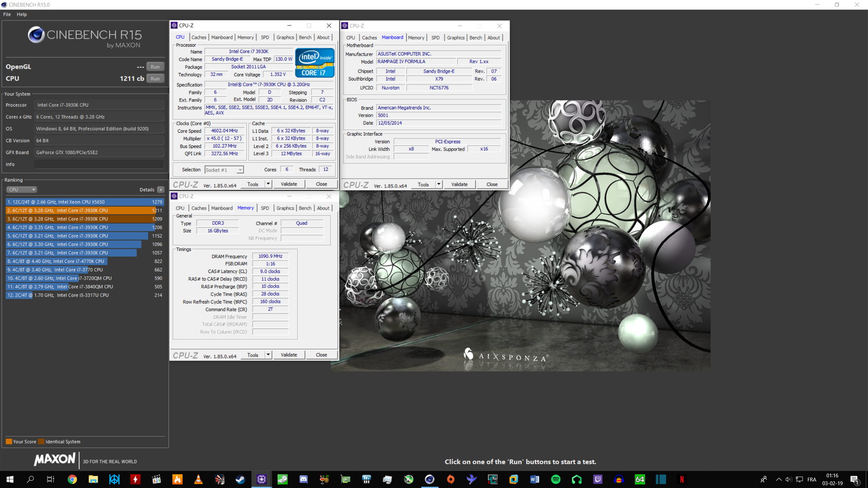Expand Tools dropdown arrow in the motherboard CPU-Z window

(x=439, y=185)
